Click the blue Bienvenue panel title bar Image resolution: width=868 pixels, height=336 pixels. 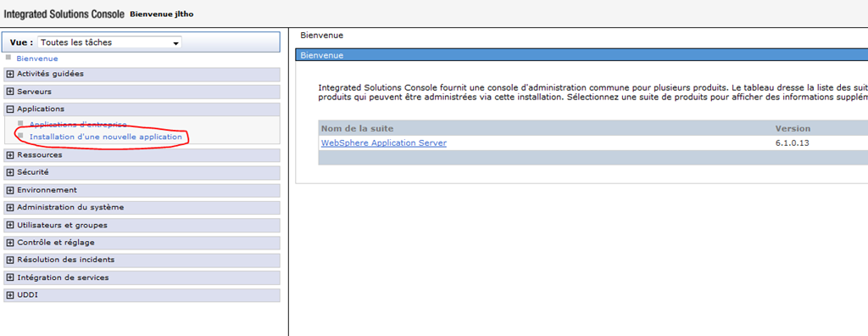[x=581, y=55]
